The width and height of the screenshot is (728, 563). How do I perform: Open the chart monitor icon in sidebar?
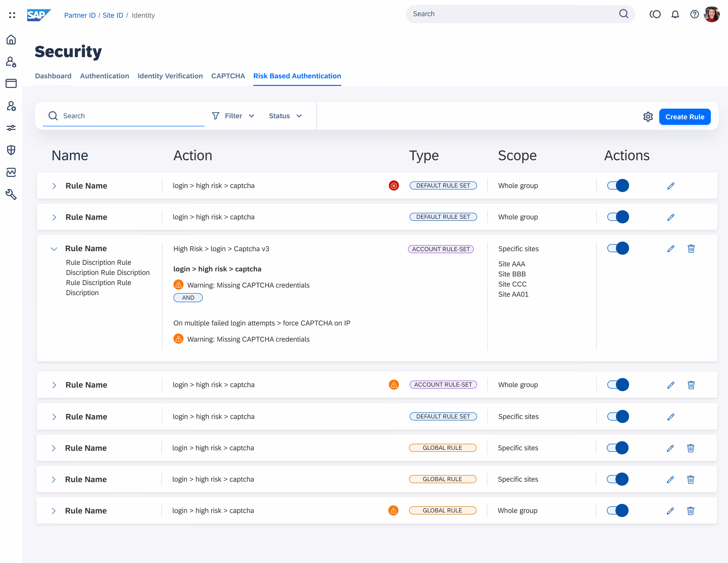pos(11,172)
